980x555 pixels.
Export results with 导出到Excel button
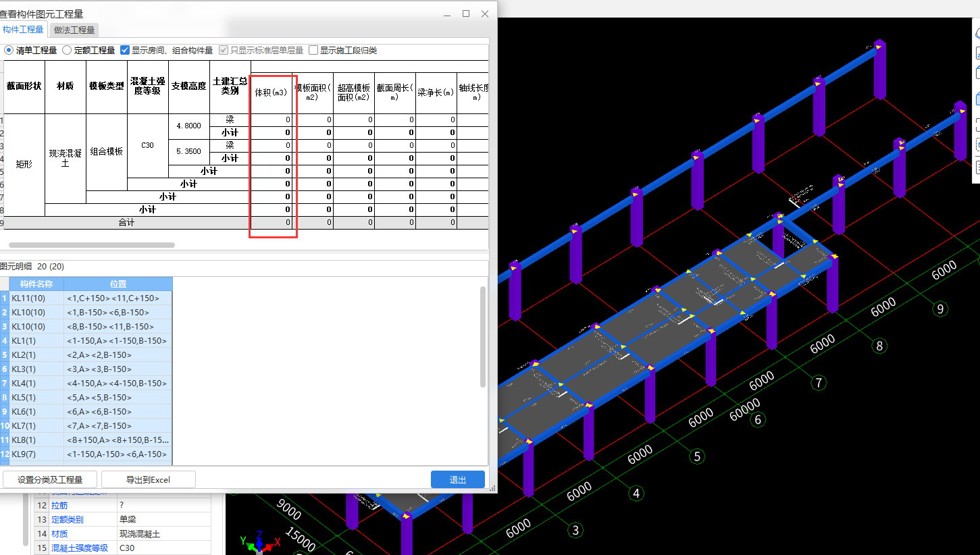pos(149,479)
